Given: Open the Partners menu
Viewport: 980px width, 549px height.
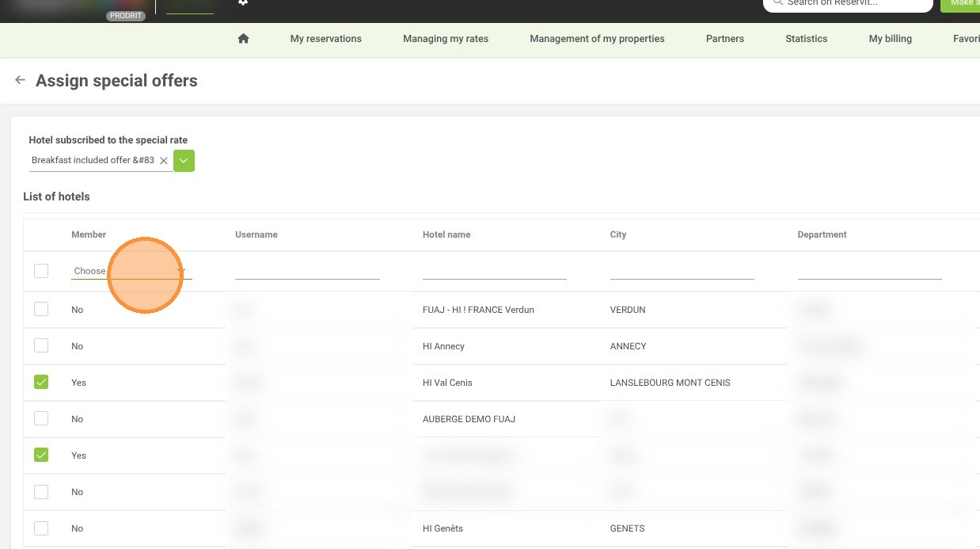Looking at the screenshot, I should (x=725, y=38).
